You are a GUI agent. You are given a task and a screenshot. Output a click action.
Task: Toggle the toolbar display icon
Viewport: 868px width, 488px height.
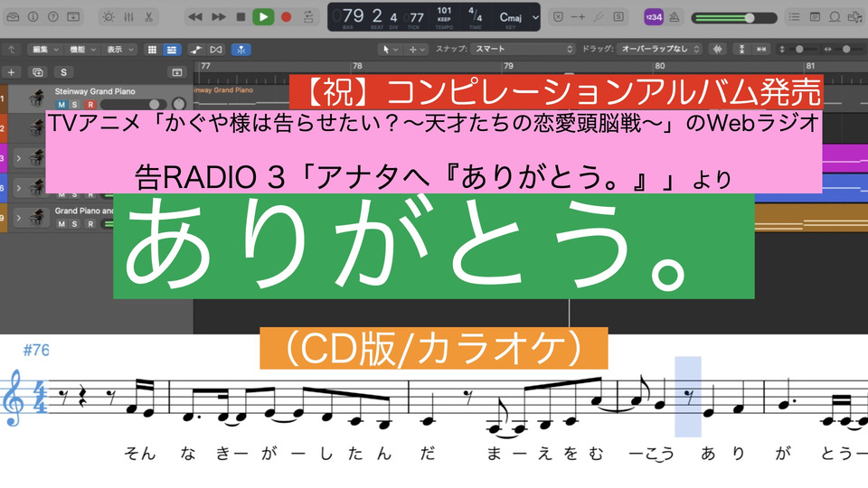[73, 16]
